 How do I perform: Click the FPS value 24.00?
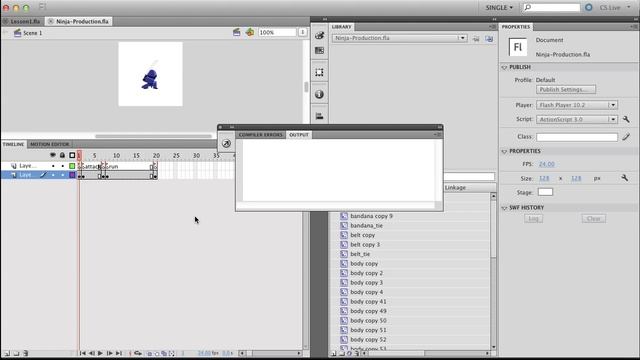(547, 164)
